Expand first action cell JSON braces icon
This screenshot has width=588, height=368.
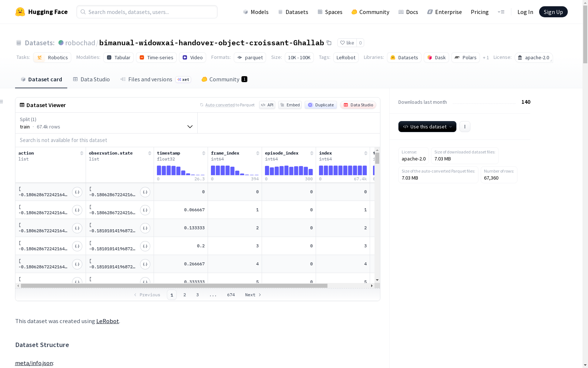pyautogui.click(x=77, y=192)
